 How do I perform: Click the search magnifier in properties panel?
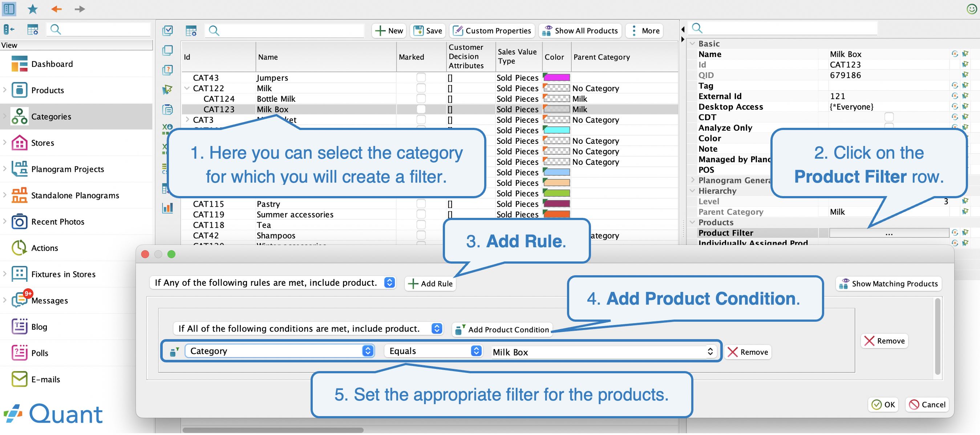[x=697, y=28]
